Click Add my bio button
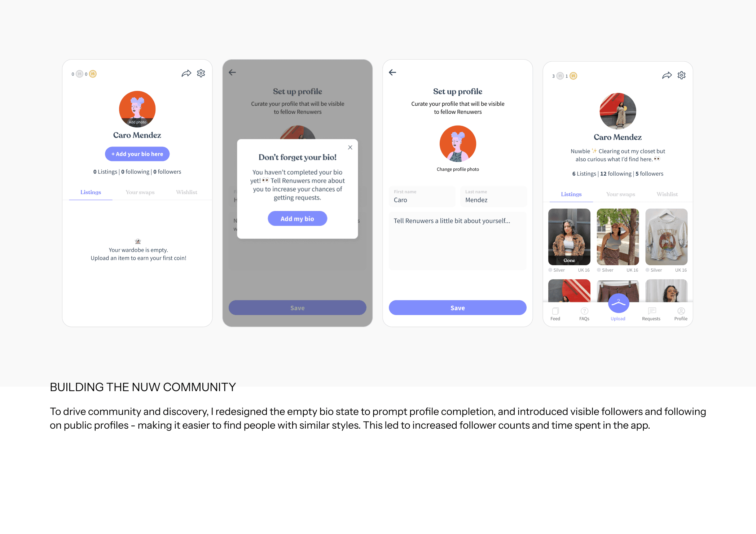The height and width of the screenshot is (534, 756). tap(297, 219)
